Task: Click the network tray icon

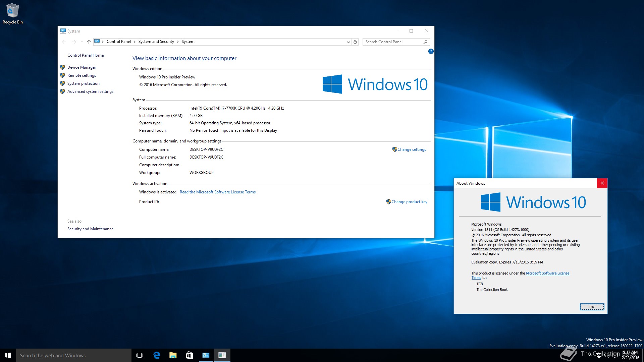Action: click(x=599, y=355)
